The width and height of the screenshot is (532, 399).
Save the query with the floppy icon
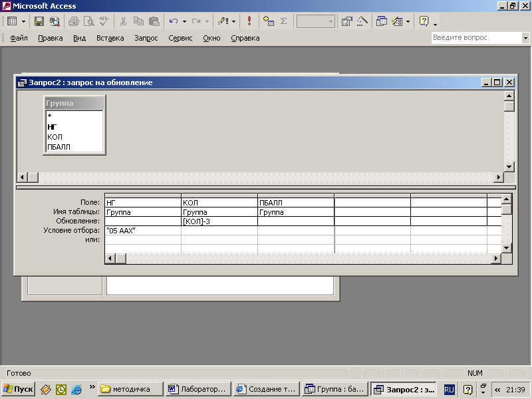(39, 21)
